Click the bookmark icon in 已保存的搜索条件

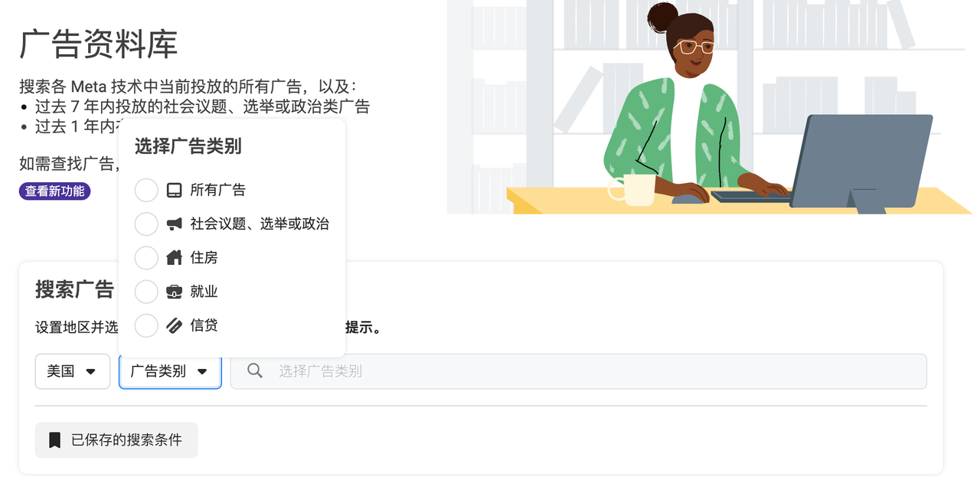pos(54,440)
